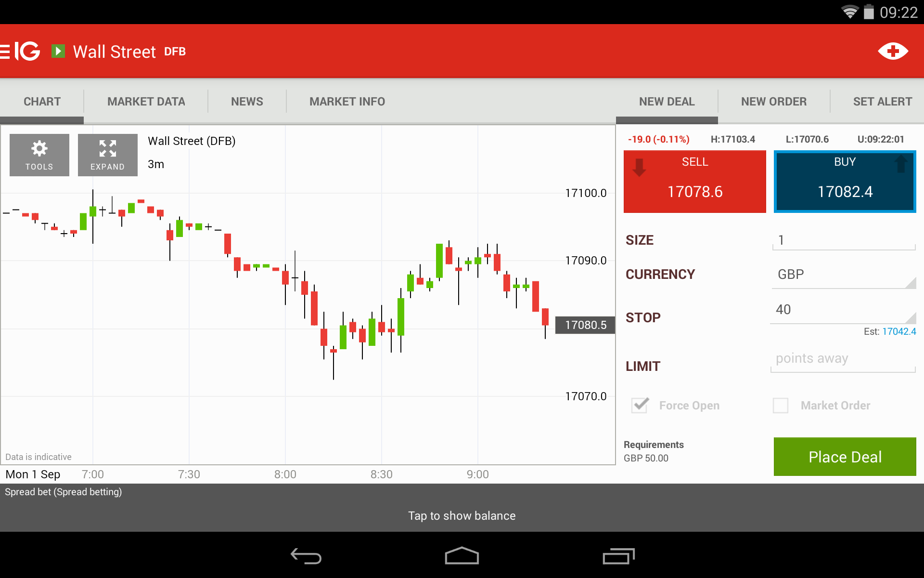The image size is (924, 578).
Task: Open the GBP currency dropdown
Action: click(x=843, y=275)
